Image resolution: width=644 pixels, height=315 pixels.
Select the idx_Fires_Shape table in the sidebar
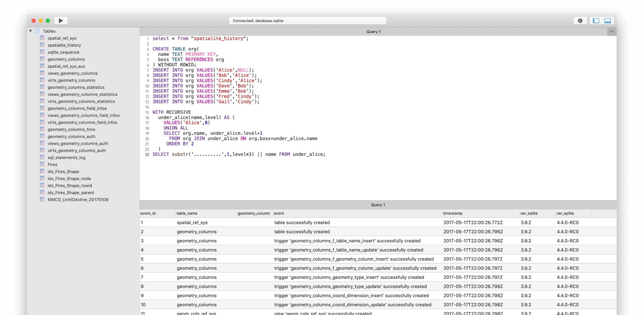click(x=63, y=171)
